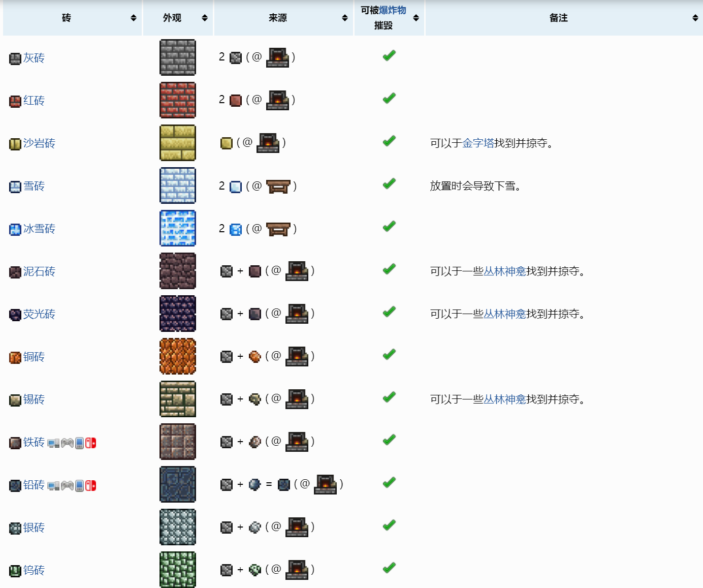
Task: Click the small item icon beside 红砖
Action: click(x=15, y=101)
